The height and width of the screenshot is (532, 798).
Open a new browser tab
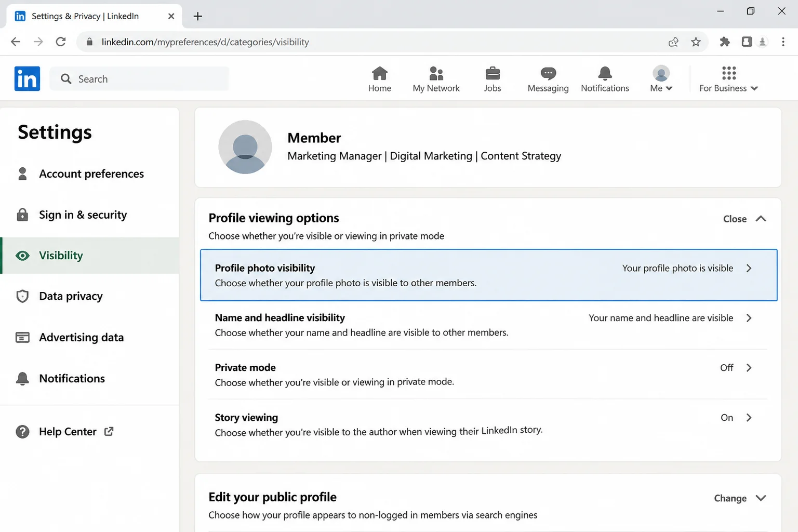(197, 16)
